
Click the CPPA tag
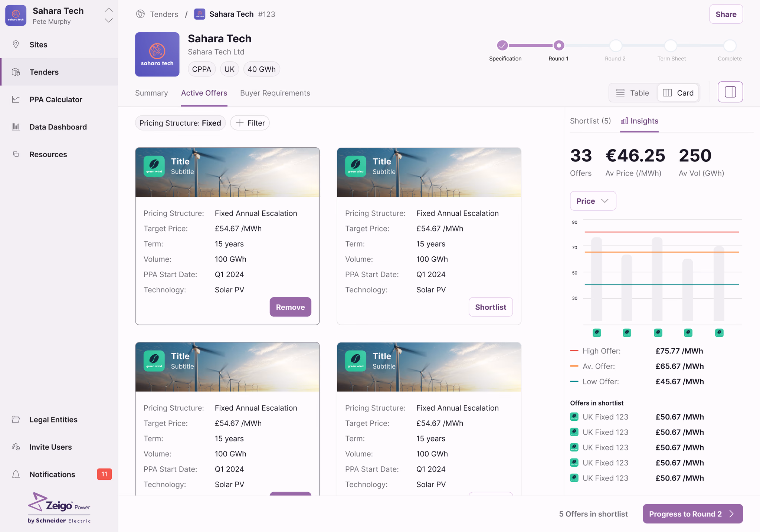[x=202, y=69]
